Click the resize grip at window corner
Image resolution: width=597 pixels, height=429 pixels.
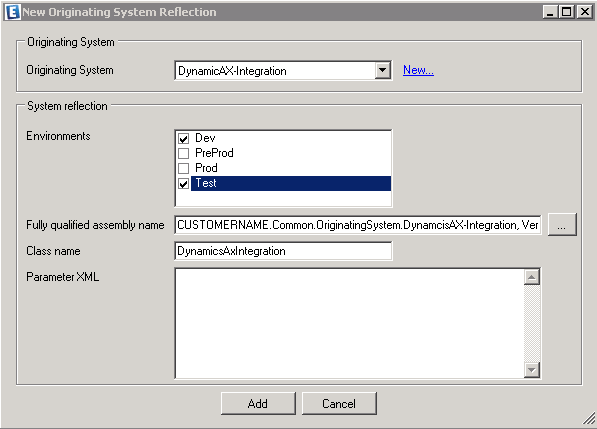589,418
